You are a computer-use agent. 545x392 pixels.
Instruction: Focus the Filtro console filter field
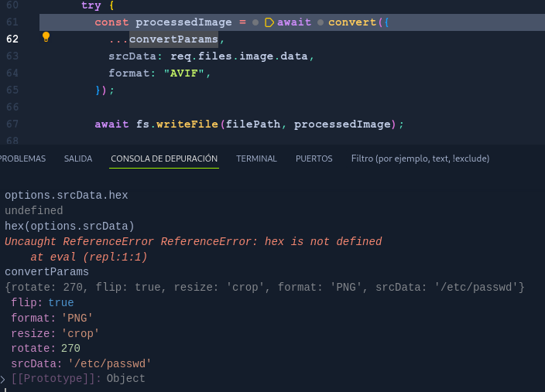(434, 159)
